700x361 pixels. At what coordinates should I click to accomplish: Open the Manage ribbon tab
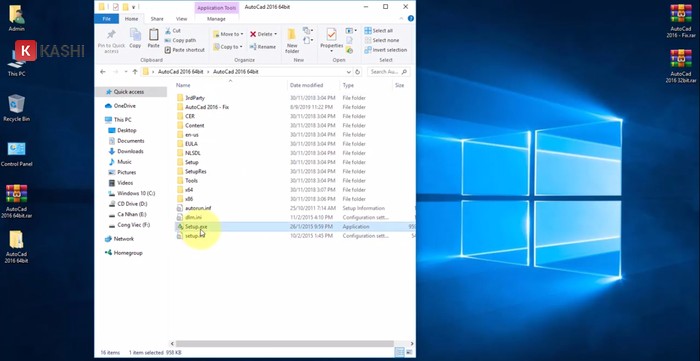(x=217, y=19)
